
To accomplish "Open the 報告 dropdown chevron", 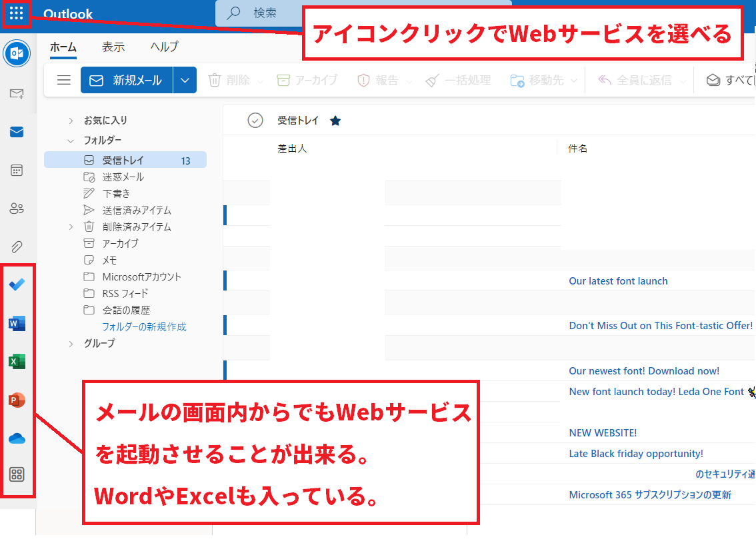I will click(409, 81).
